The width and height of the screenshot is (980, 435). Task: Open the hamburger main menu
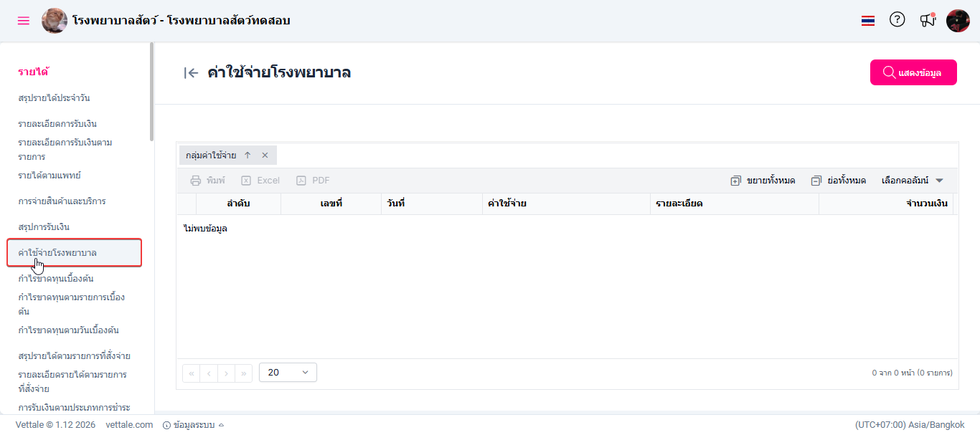click(24, 21)
